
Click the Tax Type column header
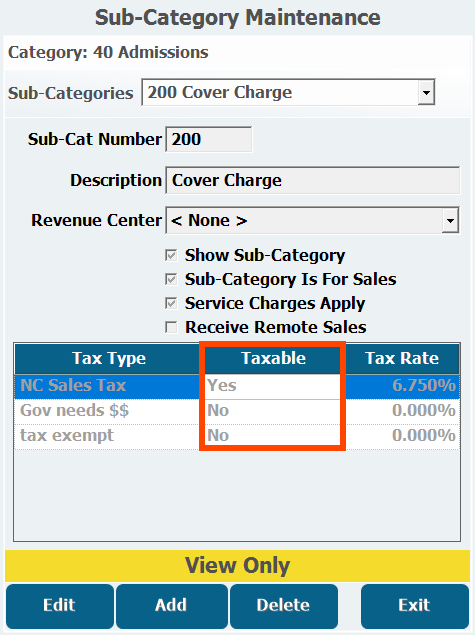[x=109, y=358]
